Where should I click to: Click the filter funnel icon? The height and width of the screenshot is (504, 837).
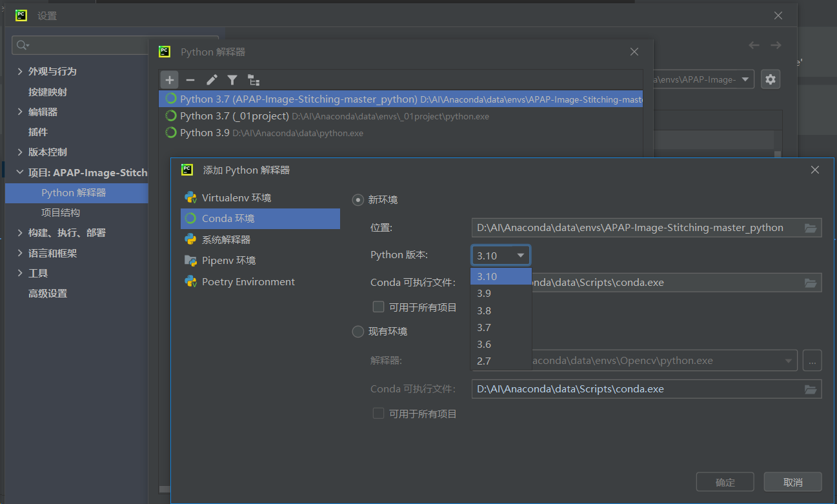pos(232,80)
